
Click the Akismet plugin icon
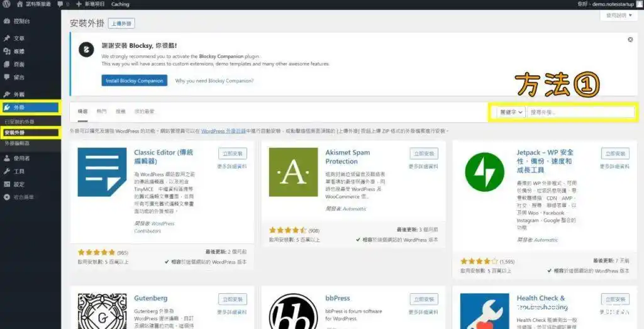tap(293, 172)
